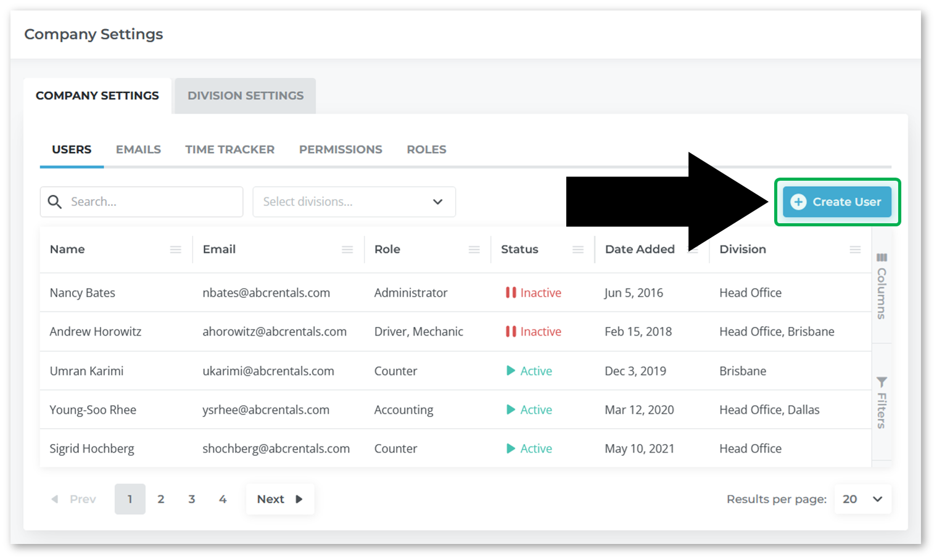937x560 pixels.
Task: Open the Role column menu icon
Action: [x=474, y=249]
